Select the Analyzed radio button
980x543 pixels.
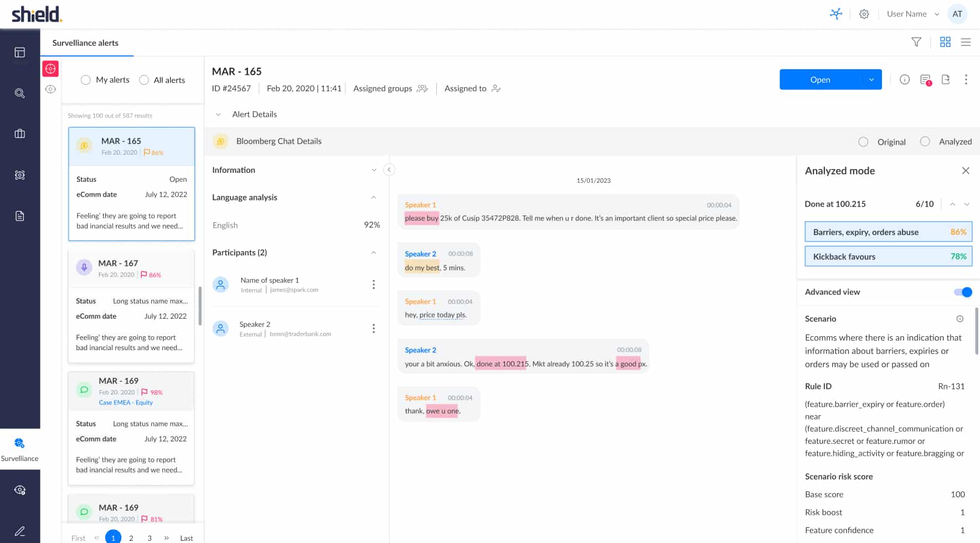pos(925,141)
